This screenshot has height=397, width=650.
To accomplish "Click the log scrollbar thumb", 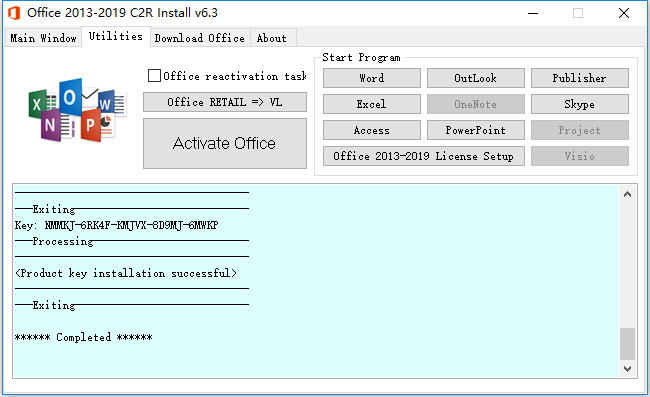I will click(x=628, y=344).
